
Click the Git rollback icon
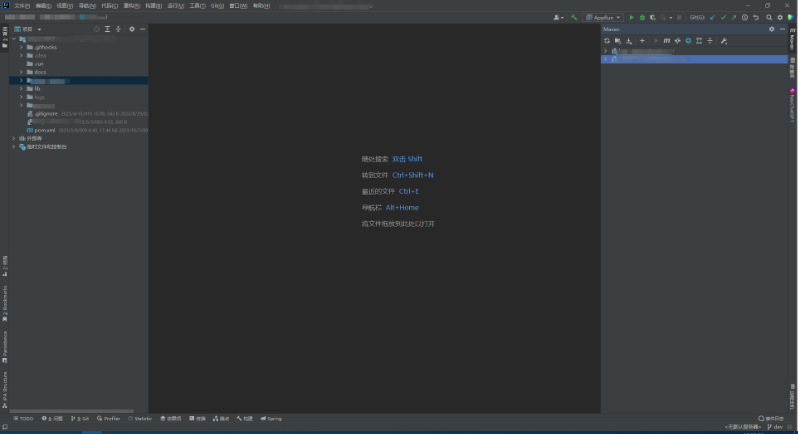point(756,17)
